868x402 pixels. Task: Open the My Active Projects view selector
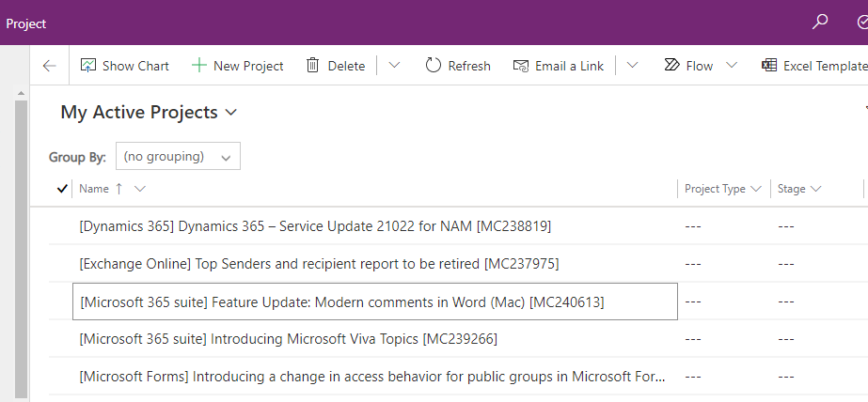149,113
